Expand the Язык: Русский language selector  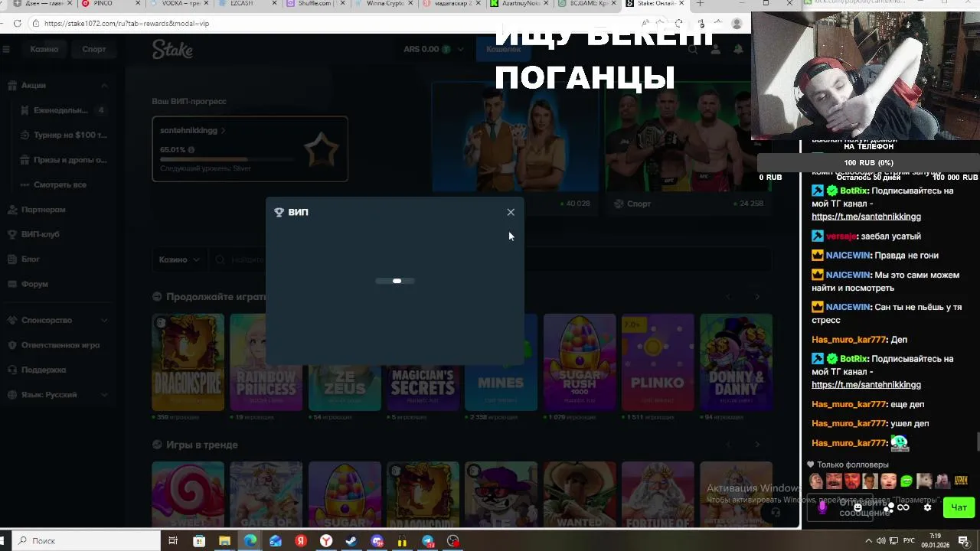[x=57, y=395]
